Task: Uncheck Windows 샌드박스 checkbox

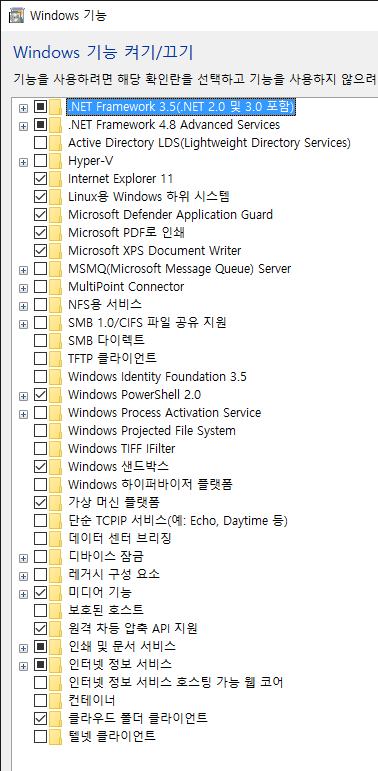Action: click(x=40, y=466)
